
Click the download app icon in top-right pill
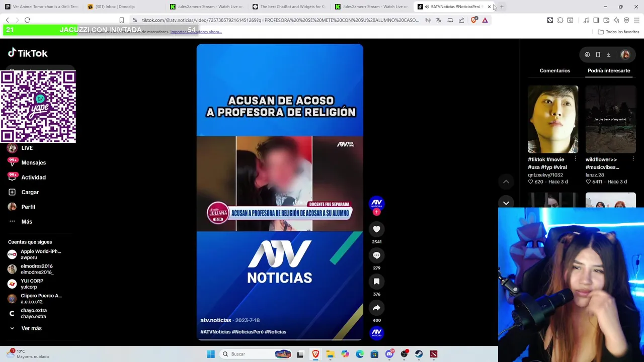pyautogui.click(x=609, y=55)
